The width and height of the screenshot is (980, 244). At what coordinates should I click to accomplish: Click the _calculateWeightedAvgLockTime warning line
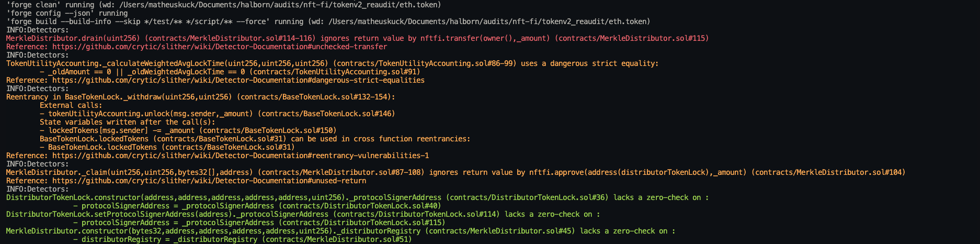point(333,63)
